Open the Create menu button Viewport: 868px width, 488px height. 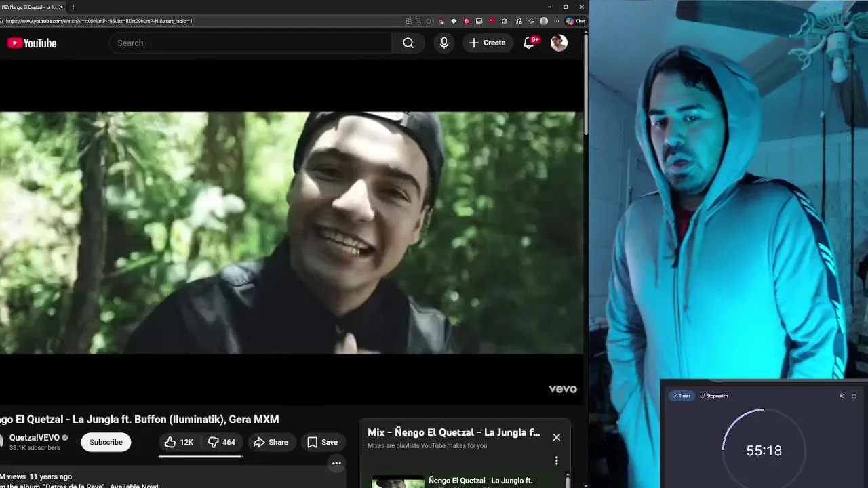click(x=487, y=43)
